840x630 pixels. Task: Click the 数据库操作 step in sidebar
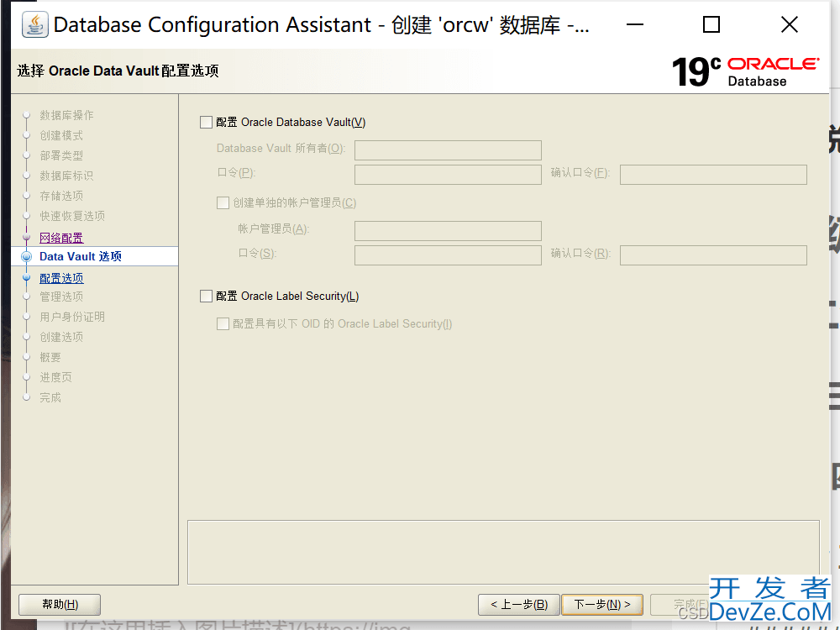(x=66, y=115)
